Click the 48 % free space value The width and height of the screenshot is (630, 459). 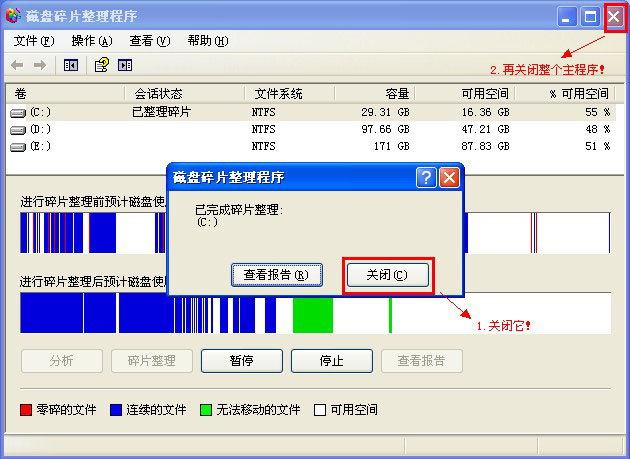click(597, 129)
